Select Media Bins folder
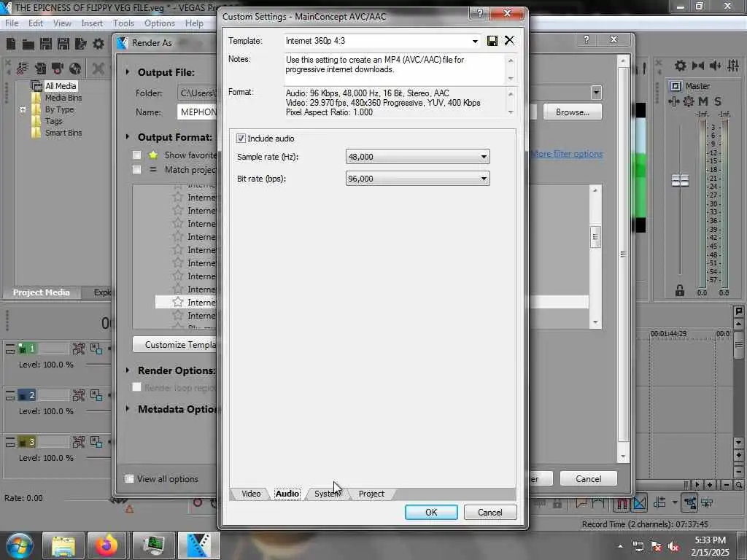The height and width of the screenshot is (560, 747). (63, 98)
